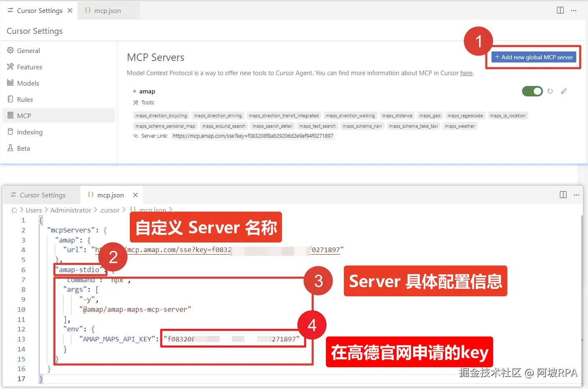Click the maps_ip_location tool tag
Image resolution: width=588 pixels, height=389 pixels.
pos(508,116)
